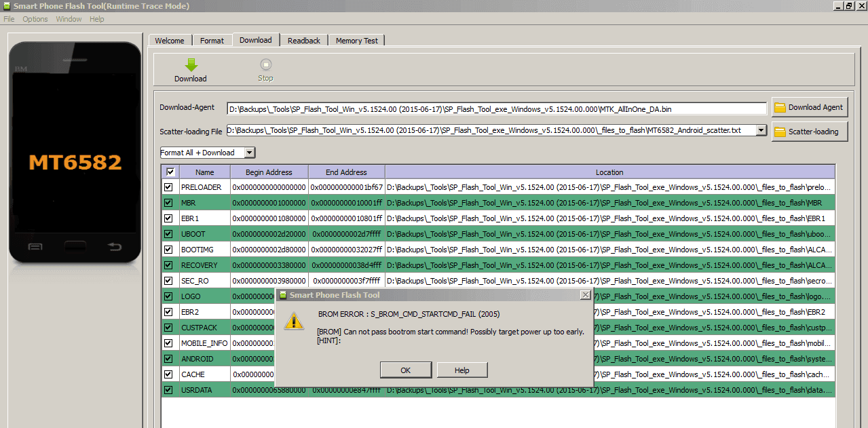Screen dimensions: 868x428
Task: Open the File menu
Action: tap(9, 19)
